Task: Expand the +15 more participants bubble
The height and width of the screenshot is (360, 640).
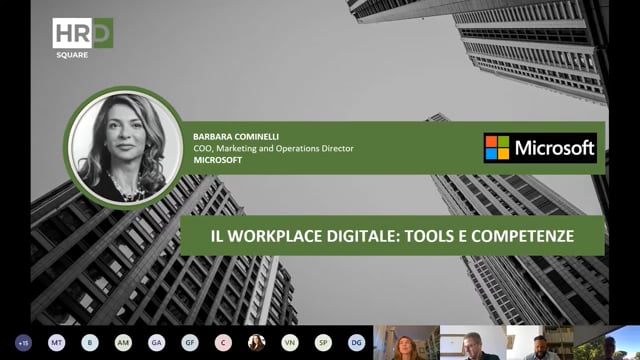Action: [23, 343]
